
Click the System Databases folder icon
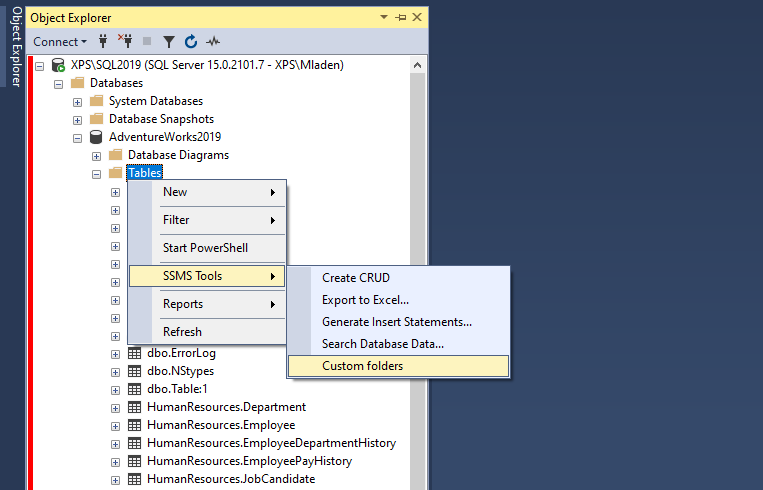click(97, 101)
